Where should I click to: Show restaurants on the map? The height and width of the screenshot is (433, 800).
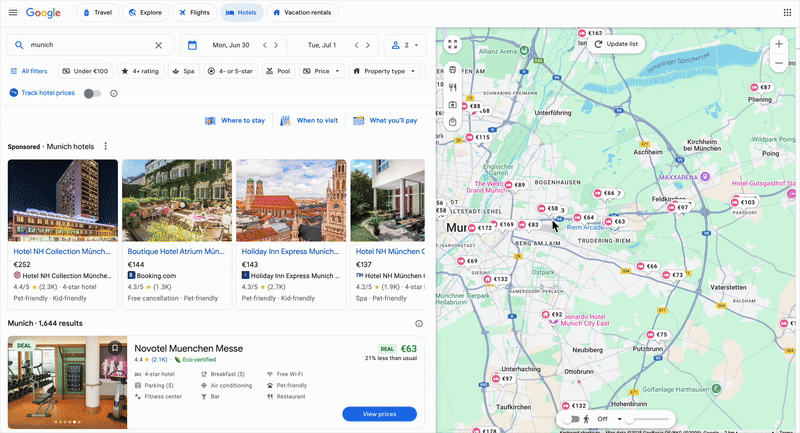(453, 88)
